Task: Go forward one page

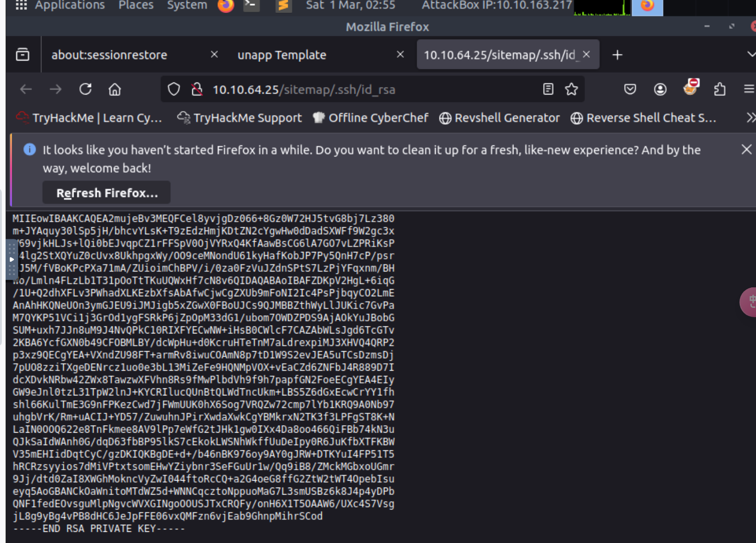Action: click(55, 89)
